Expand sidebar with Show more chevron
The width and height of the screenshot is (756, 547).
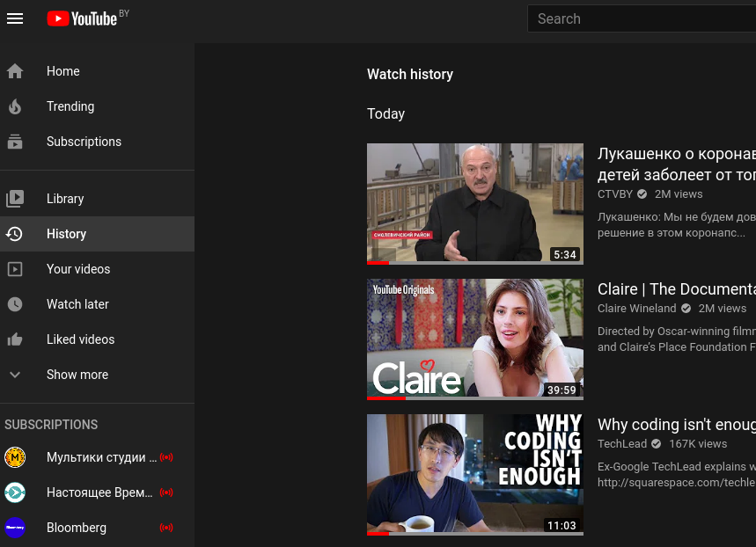click(15, 375)
